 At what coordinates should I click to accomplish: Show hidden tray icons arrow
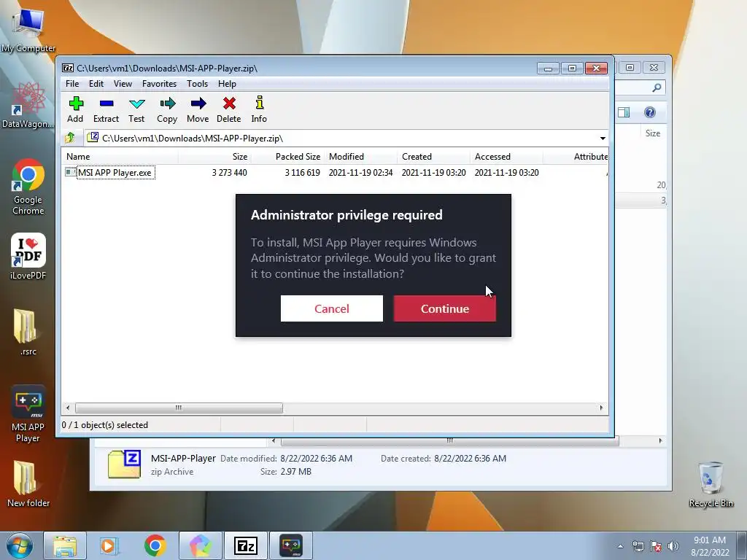[620, 546]
